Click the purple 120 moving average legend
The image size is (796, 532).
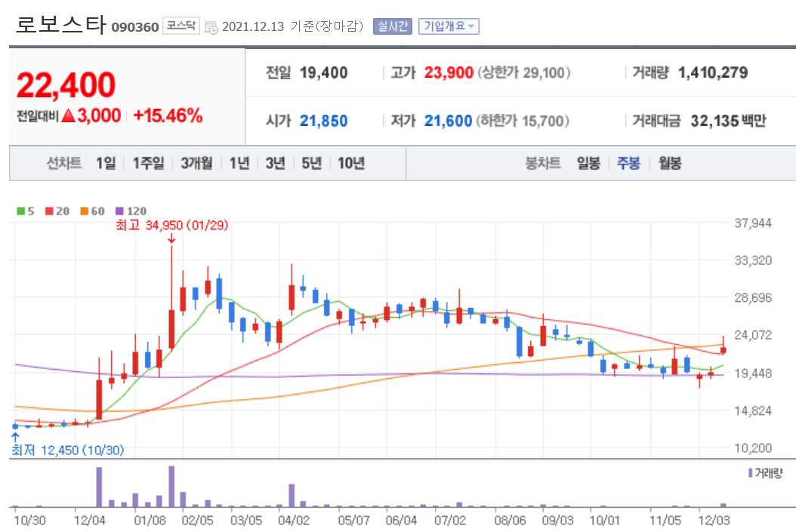(131, 211)
